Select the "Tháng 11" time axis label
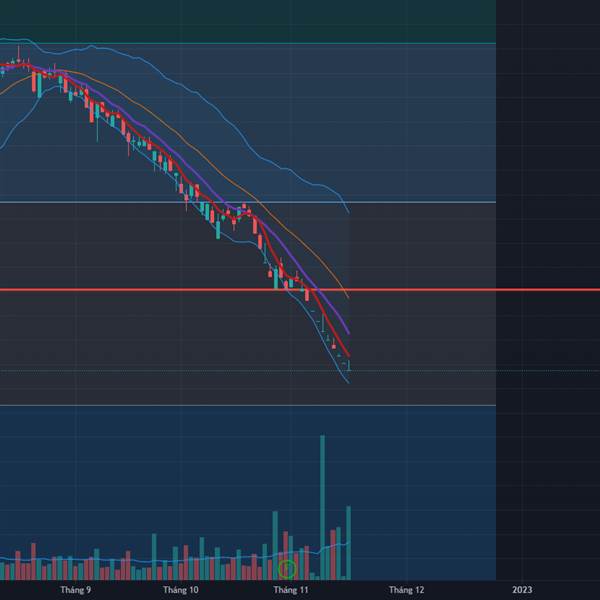 291,590
